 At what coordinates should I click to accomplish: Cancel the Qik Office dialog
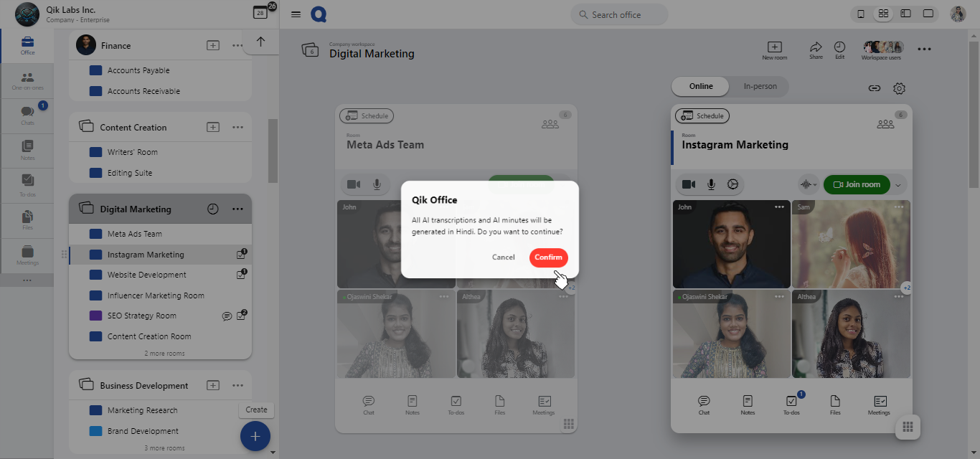503,257
